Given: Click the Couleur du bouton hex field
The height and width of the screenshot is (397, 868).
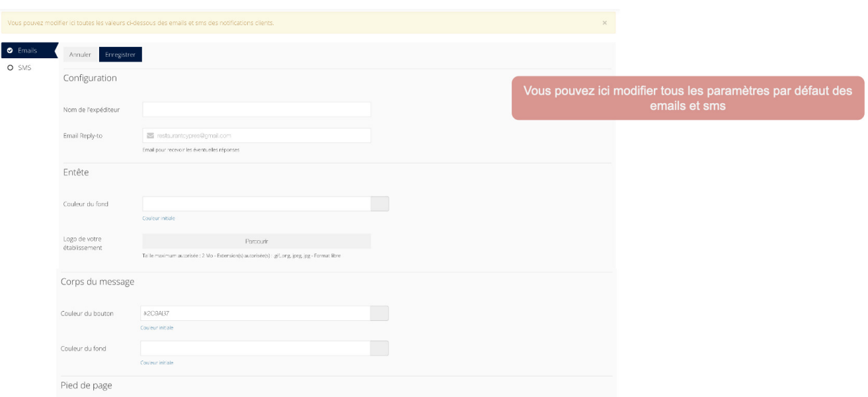Looking at the screenshot, I should point(255,313).
